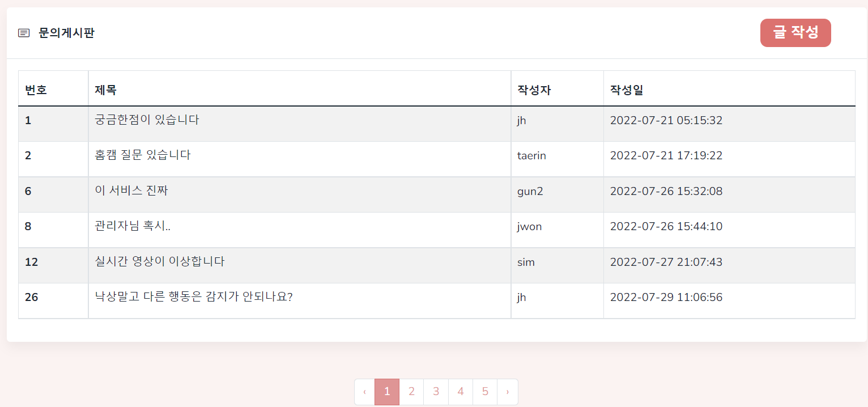Jump to the last page 5
Screen dimensions: 868x407
(x=485, y=391)
